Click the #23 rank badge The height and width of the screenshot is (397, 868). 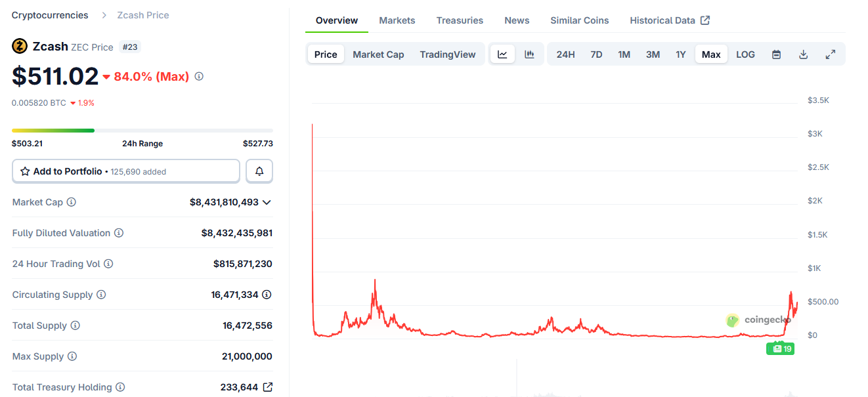point(130,47)
